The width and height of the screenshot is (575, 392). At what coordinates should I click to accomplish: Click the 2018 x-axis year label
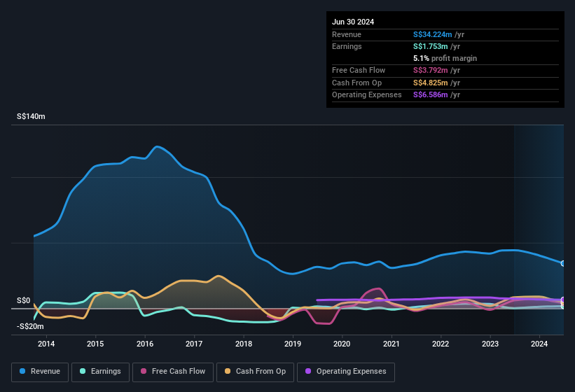point(244,344)
